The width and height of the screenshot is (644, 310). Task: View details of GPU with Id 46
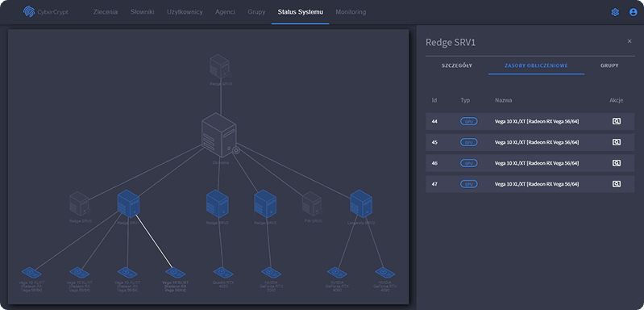click(x=616, y=163)
